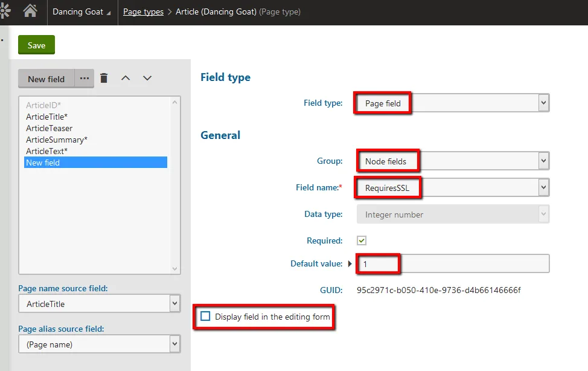Viewport: 588px width, 371px height.
Task: Select ArticleTeaser in the field list
Action: 50,128
